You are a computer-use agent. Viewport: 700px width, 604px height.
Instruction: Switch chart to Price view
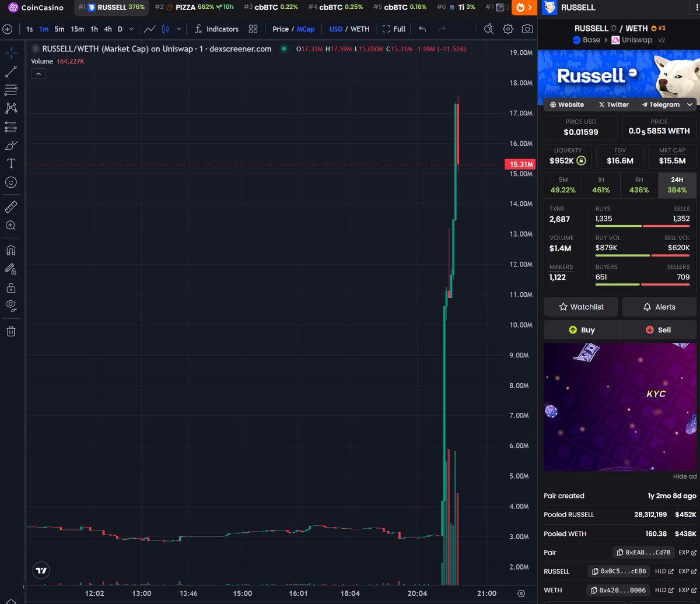pos(281,29)
